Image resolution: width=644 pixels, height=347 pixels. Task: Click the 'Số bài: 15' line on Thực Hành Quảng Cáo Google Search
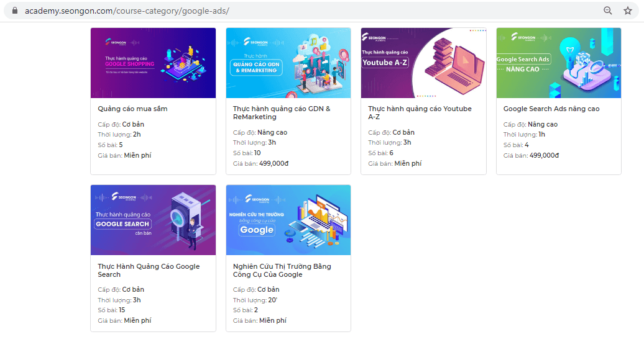111,310
